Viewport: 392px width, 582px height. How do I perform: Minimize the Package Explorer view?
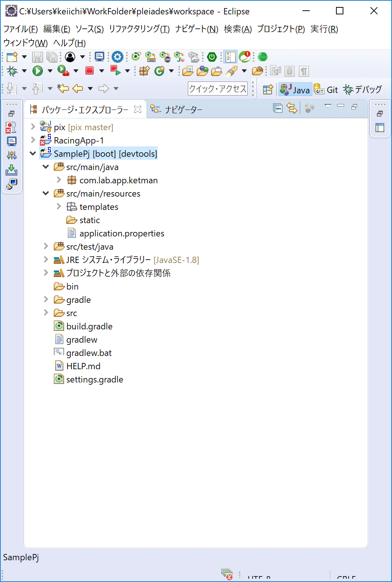click(x=341, y=106)
